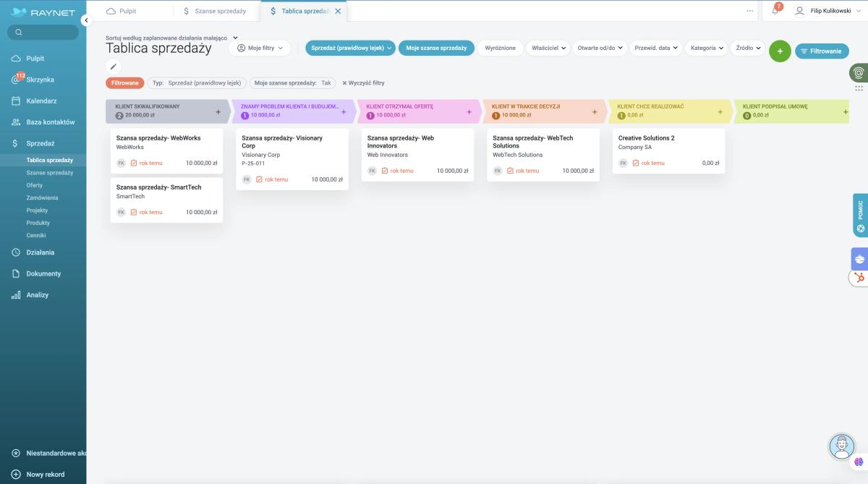Open Kalendarz from the sidebar

(43, 101)
